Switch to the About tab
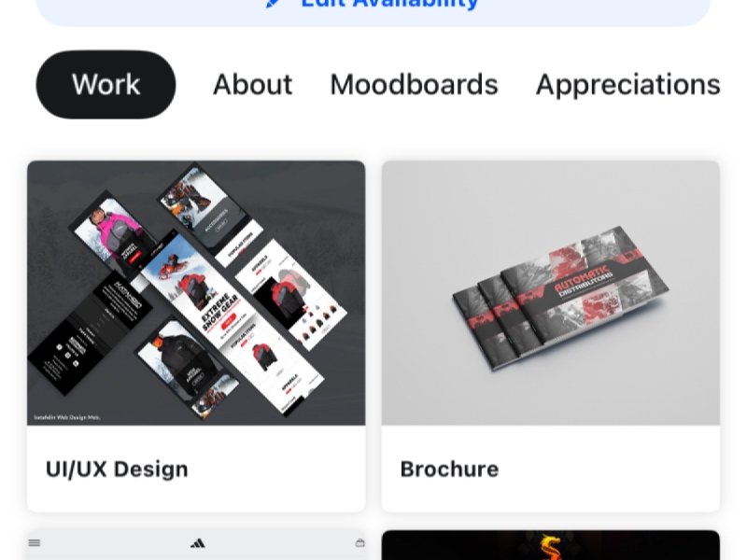 (252, 85)
